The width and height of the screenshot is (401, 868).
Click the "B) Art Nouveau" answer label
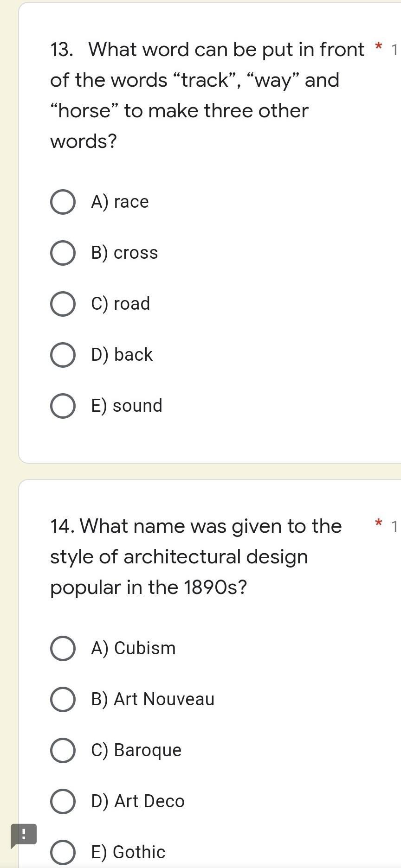click(153, 699)
